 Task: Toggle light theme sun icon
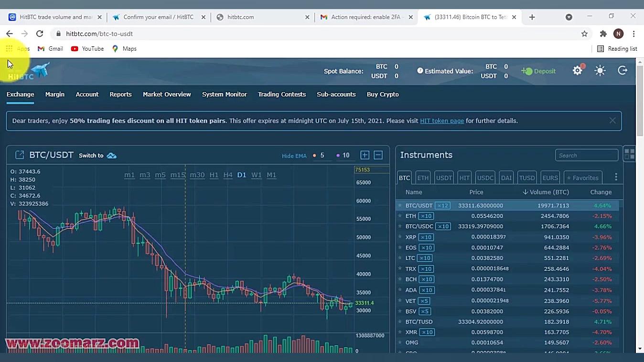600,71
